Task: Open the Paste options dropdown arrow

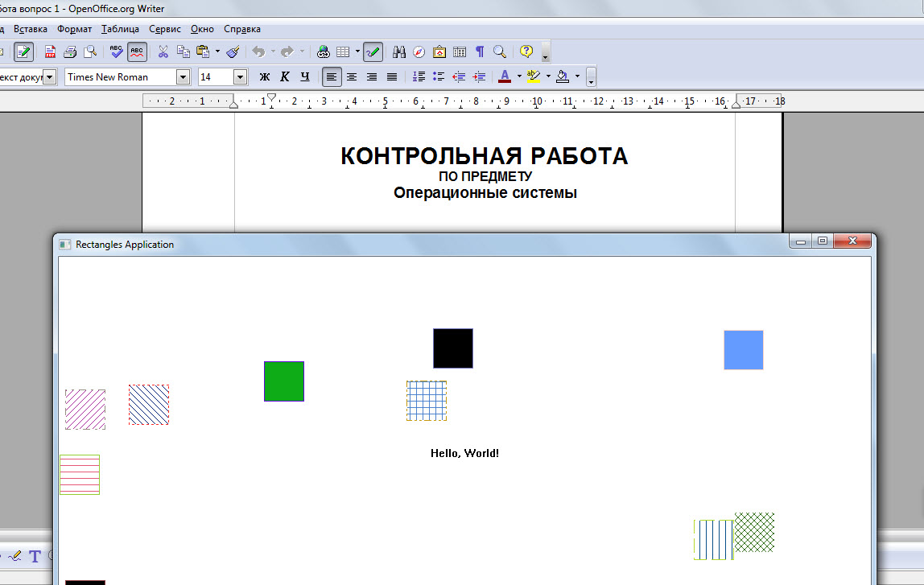Action: 217,51
